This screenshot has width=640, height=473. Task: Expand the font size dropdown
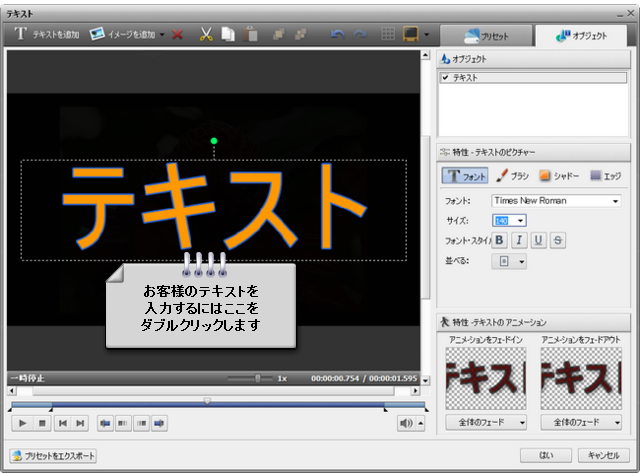pyautogui.click(x=520, y=220)
